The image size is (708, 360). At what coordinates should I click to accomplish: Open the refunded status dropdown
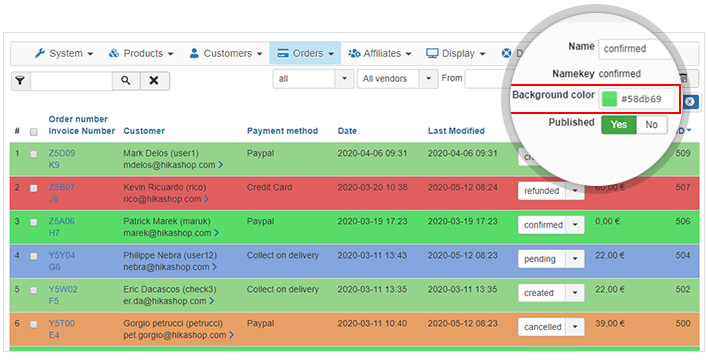click(551, 191)
